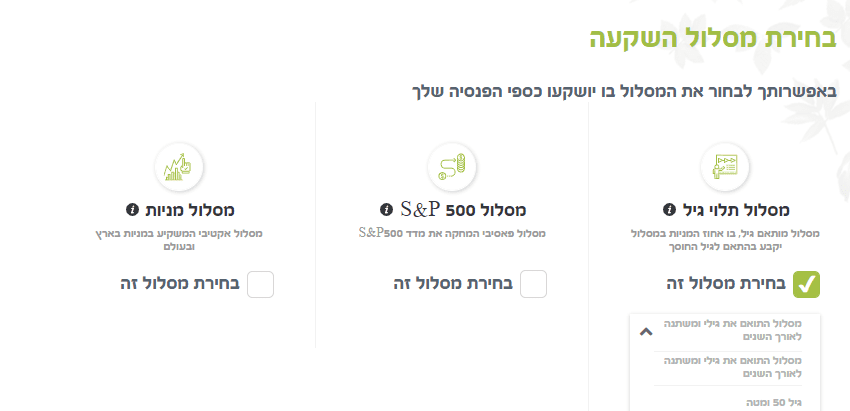850x411 pixels.
Task: Open info tooltip beside מסלול S&P 500
Action: tap(386, 210)
